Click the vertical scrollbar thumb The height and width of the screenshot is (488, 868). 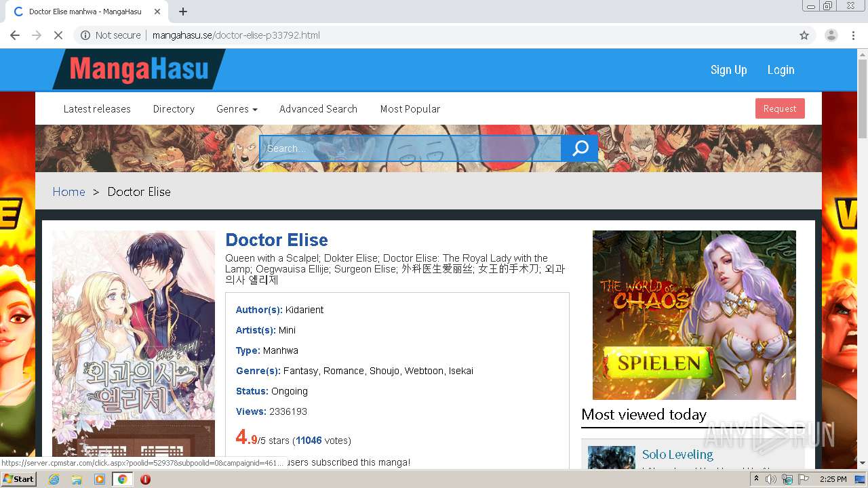(x=863, y=98)
